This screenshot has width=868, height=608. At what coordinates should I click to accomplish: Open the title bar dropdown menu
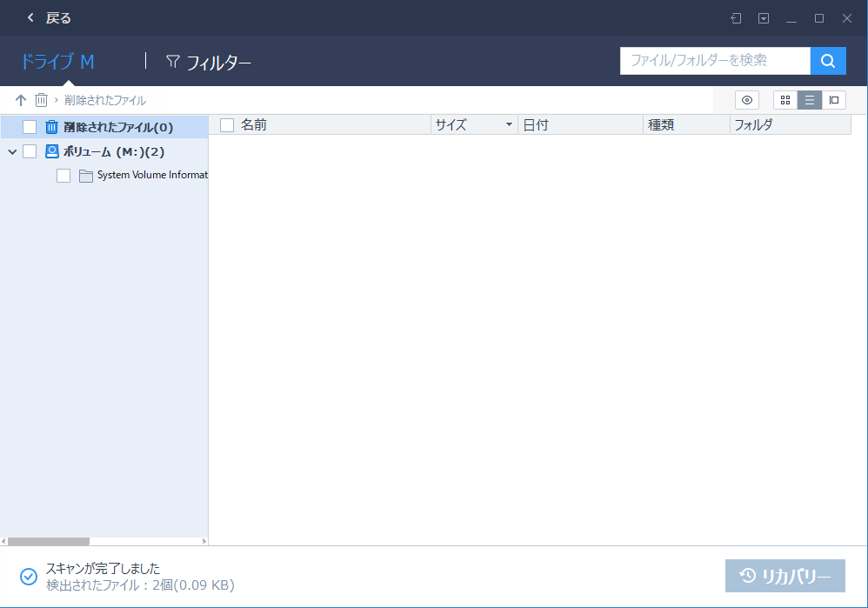point(765,17)
